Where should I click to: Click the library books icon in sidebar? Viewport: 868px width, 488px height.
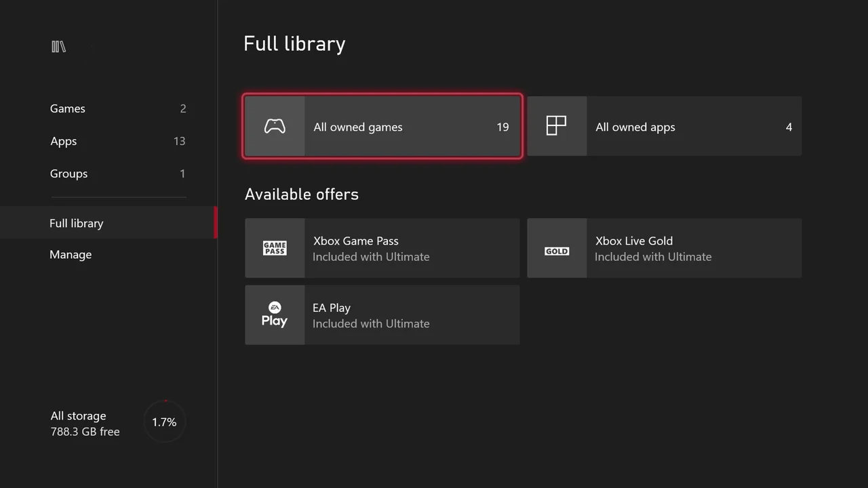(59, 47)
